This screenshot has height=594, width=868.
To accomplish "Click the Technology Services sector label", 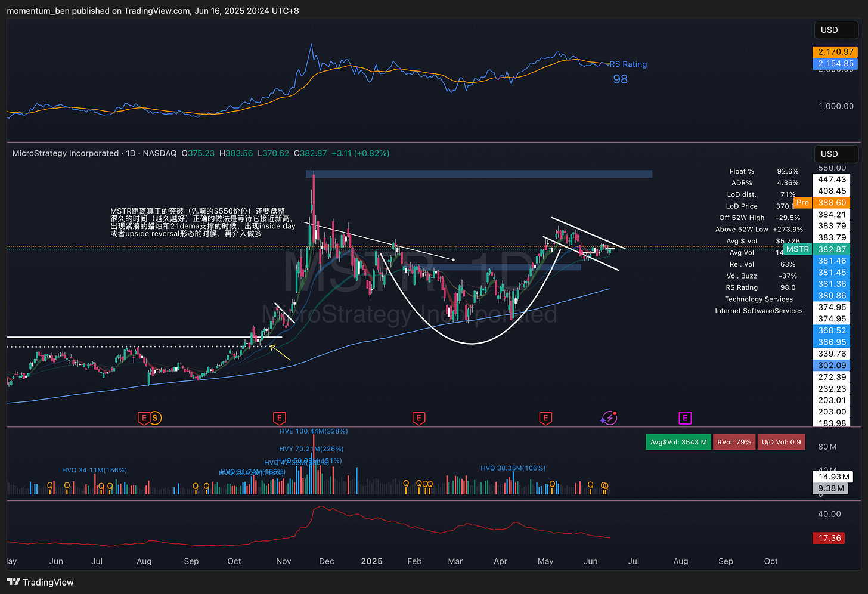I will 759,299.
